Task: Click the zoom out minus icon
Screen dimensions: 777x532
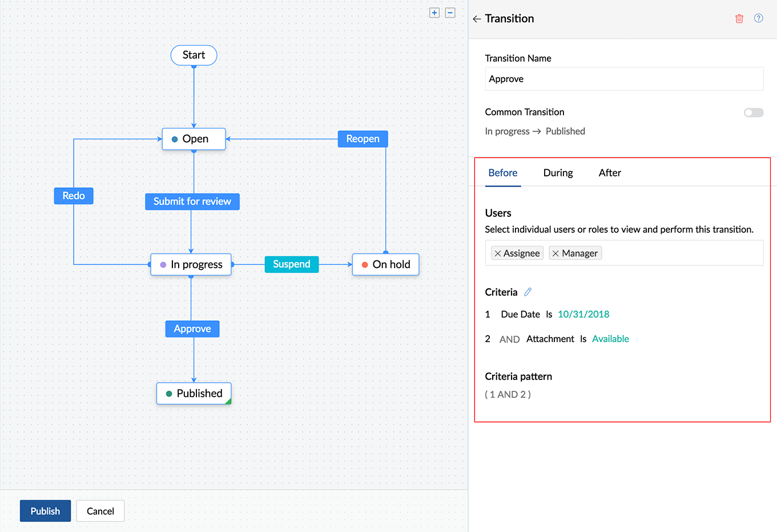Action: pyautogui.click(x=450, y=13)
